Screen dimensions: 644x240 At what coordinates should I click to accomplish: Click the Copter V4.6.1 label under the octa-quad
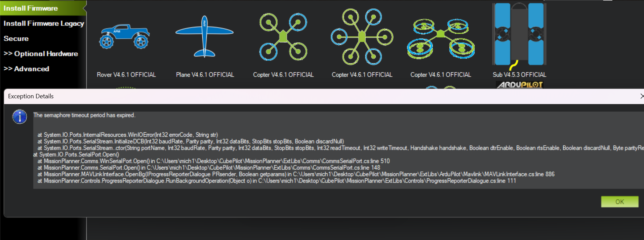click(x=441, y=75)
